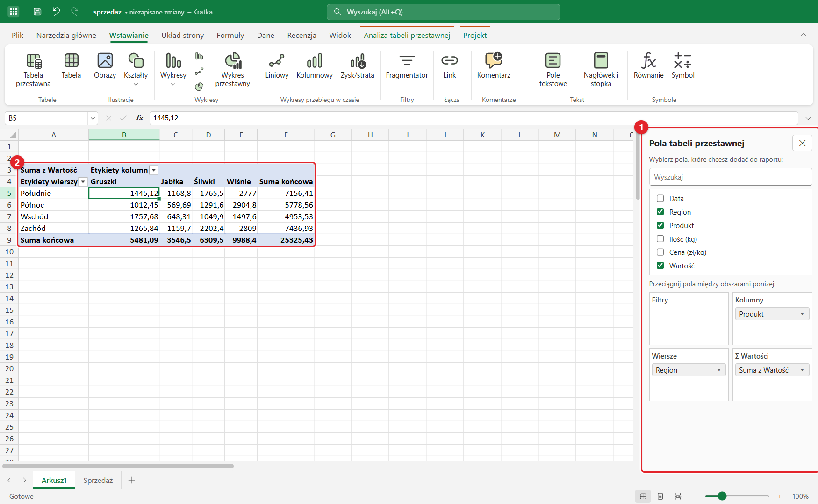818x504 pixels.
Task: Check the Ilość (kg) field checkbox
Action: click(x=660, y=239)
